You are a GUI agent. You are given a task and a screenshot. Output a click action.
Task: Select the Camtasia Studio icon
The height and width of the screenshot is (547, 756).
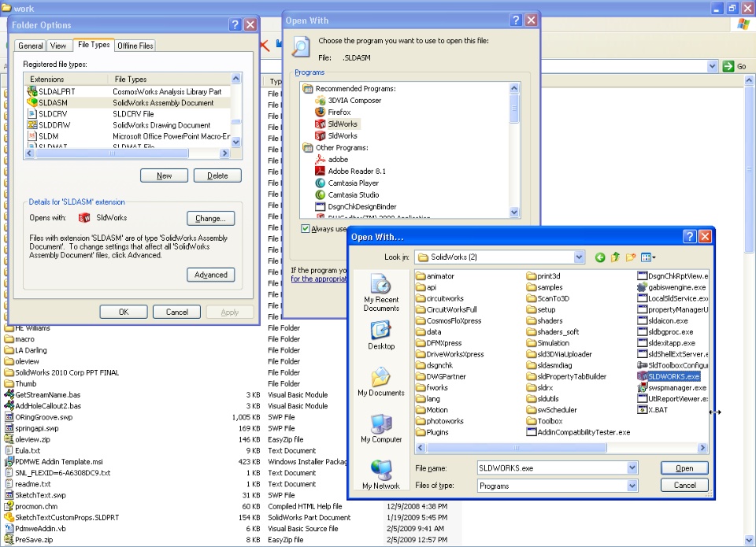coord(321,194)
